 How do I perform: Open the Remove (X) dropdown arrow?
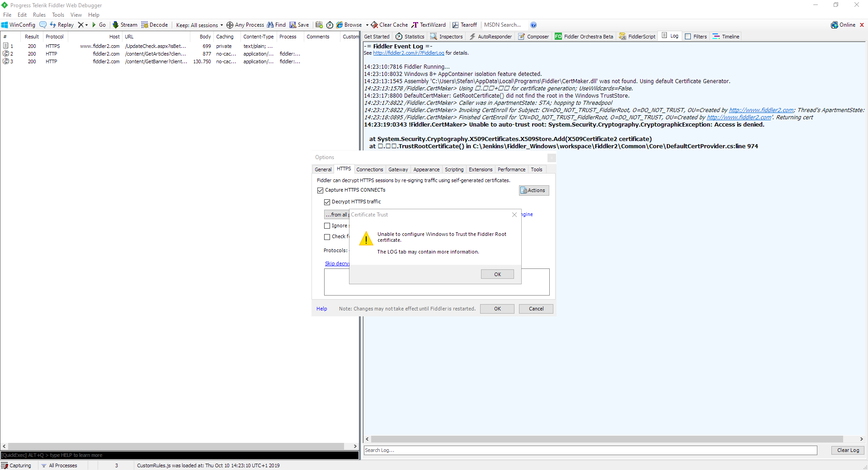[86, 25]
